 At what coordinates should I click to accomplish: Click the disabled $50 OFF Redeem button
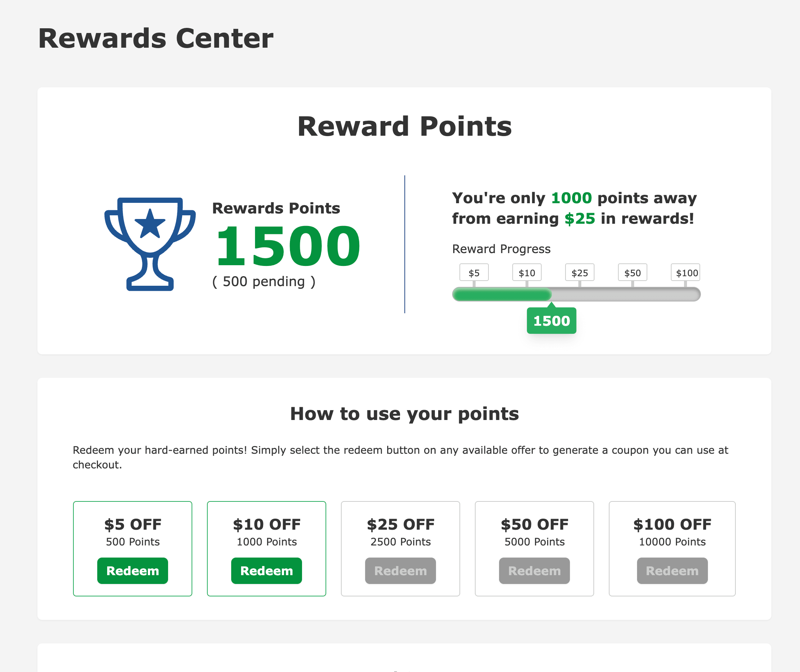[x=534, y=570]
